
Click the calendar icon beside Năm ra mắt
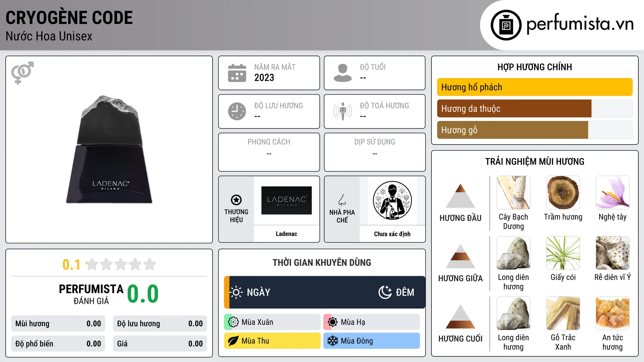pos(237,73)
